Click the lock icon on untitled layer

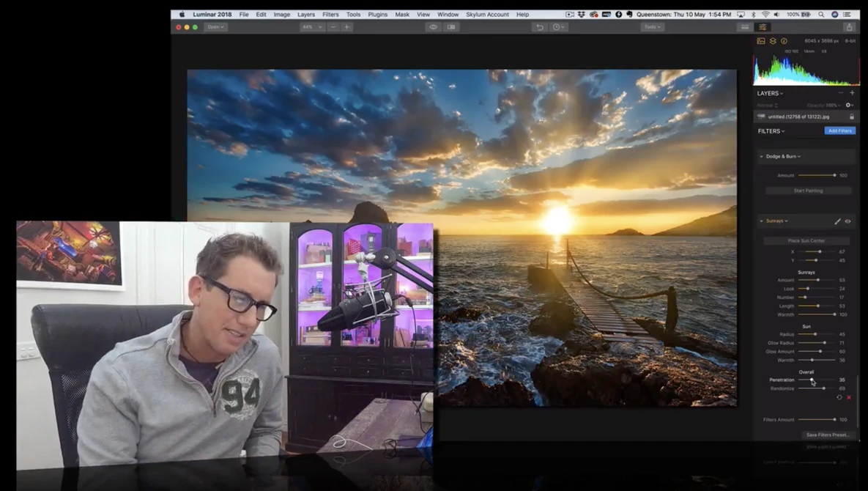(x=851, y=117)
